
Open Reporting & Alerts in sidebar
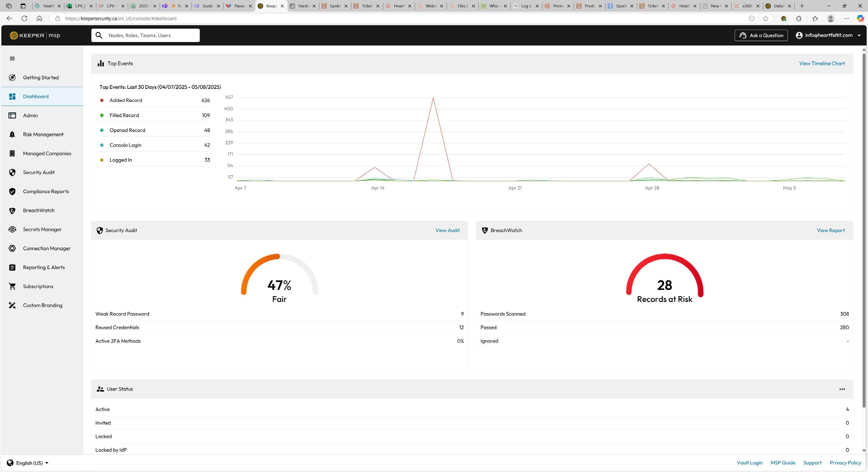[43, 267]
